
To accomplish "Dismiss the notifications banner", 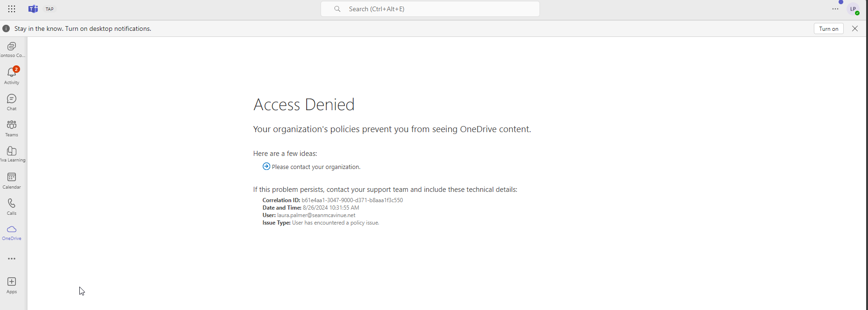I will 855,28.
